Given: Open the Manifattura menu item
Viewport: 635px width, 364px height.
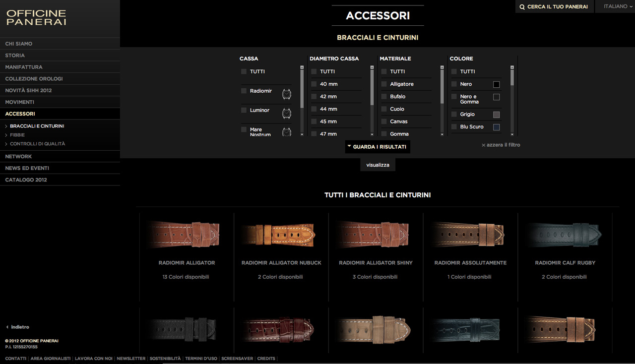Looking at the screenshot, I should (60, 67).
